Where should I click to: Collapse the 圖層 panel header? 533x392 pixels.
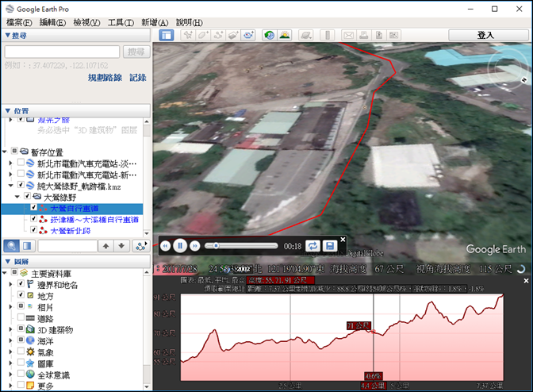click(x=76, y=261)
